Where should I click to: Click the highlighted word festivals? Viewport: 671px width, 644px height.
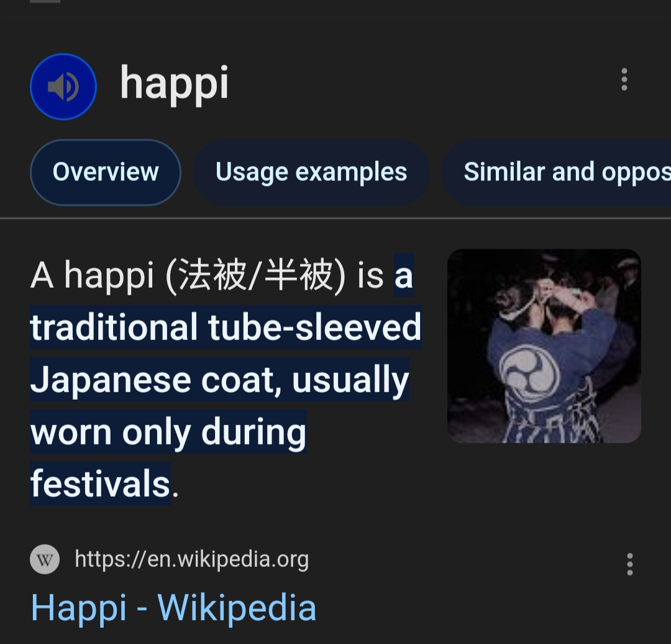point(101,484)
